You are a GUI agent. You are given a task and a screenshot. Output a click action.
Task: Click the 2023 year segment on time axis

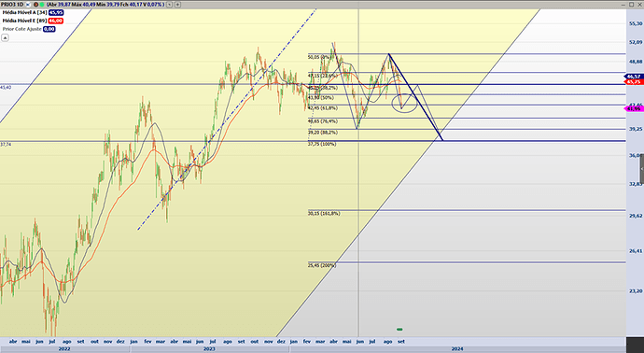pos(209,349)
